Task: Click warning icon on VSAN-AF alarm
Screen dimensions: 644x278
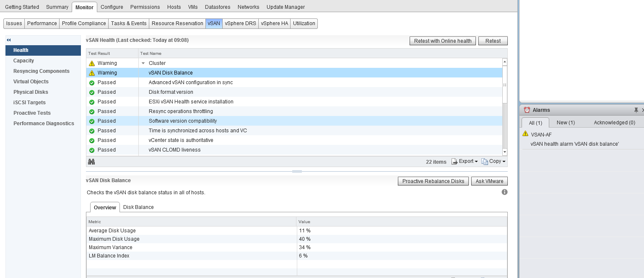Action: [x=525, y=134]
